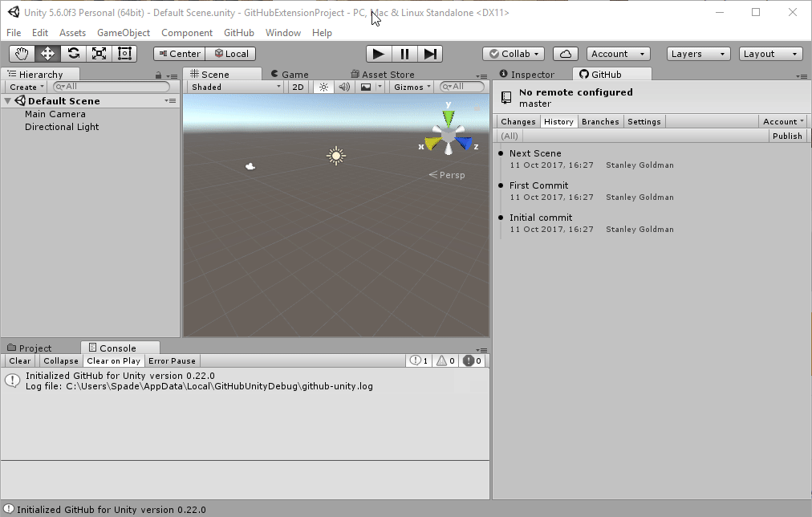Click the blue Z axis cone on gizmo
Viewport: 812px width, 517px height.
point(465,143)
